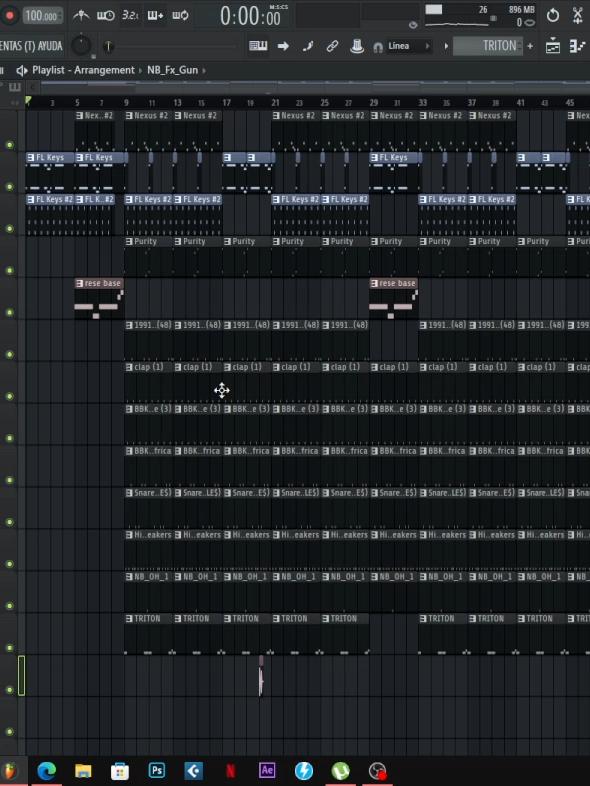This screenshot has height=786, width=590.
Task: Mute the track holding rese base clips
Action: 9,312
